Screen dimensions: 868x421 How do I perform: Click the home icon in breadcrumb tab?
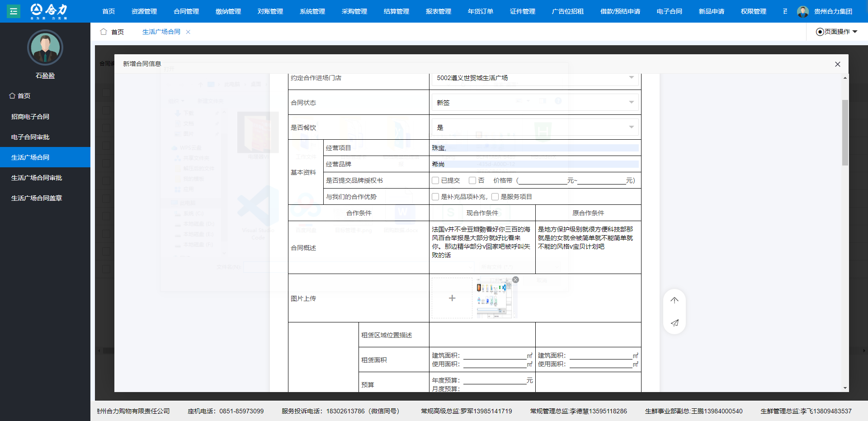pyautogui.click(x=104, y=32)
